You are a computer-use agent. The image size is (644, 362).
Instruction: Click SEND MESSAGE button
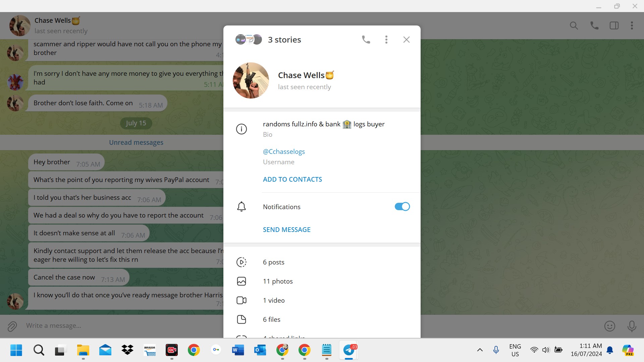[x=286, y=230]
